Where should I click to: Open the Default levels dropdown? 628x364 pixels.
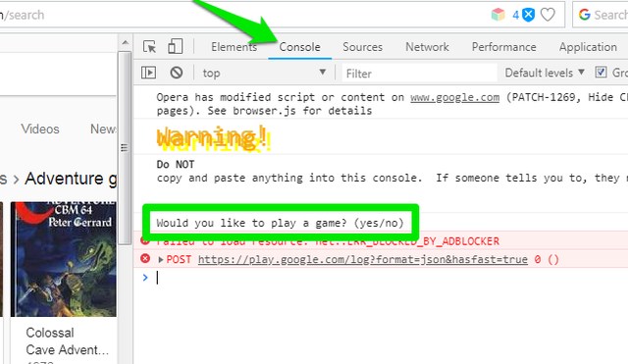(545, 73)
